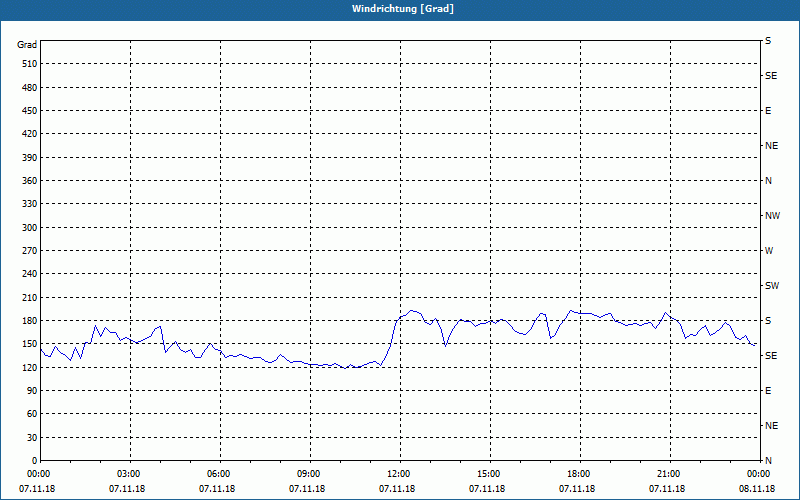The width and height of the screenshot is (800, 500).
Task: Click the 180 y-axis value
Action: point(30,321)
